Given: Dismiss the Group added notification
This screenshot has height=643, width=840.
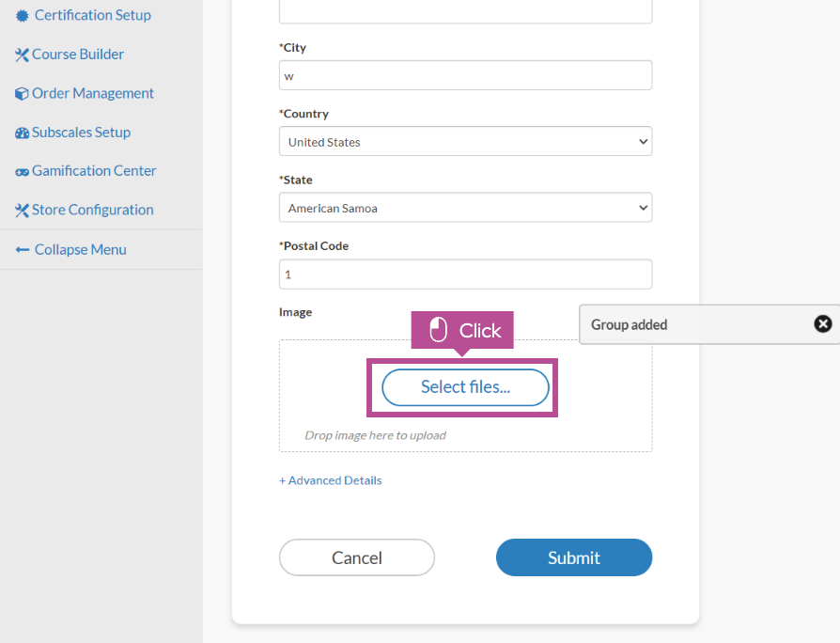Looking at the screenshot, I should click(823, 323).
